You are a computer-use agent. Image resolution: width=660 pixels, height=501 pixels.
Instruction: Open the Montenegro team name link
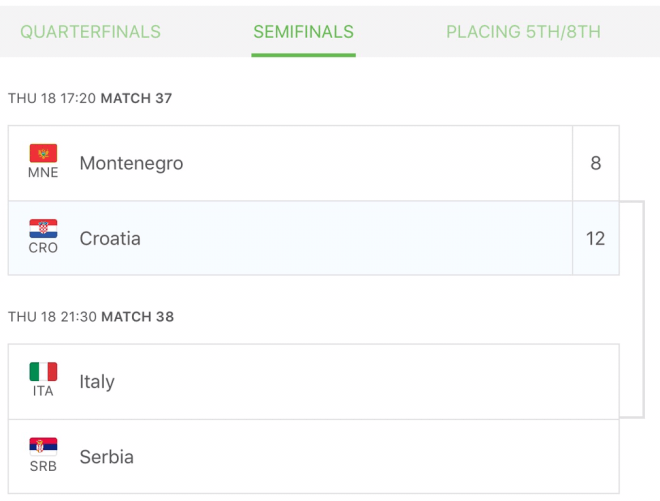click(131, 163)
